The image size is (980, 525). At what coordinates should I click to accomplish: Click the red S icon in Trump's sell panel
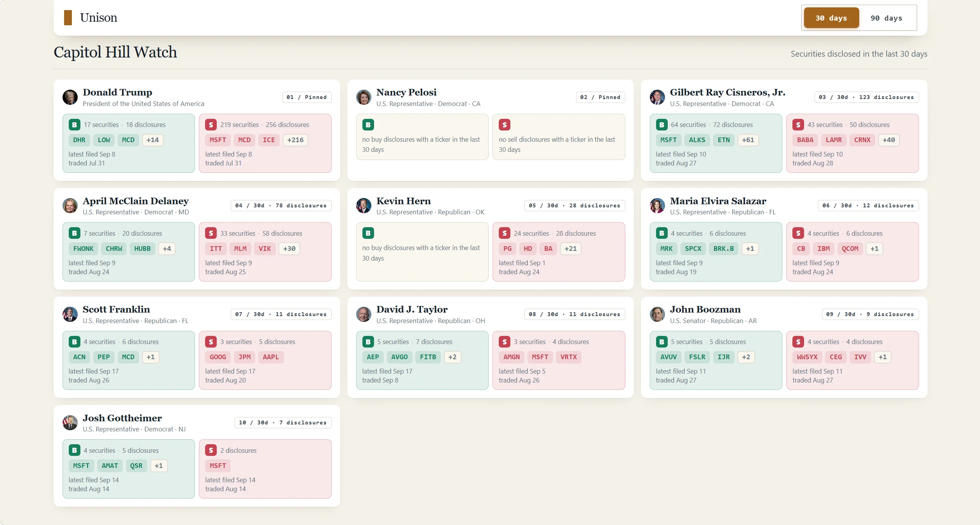pyautogui.click(x=211, y=125)
